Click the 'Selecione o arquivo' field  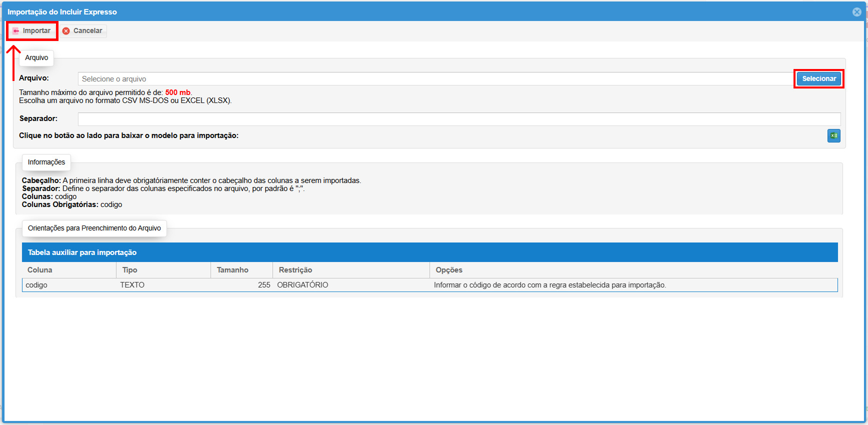point(435,79)
